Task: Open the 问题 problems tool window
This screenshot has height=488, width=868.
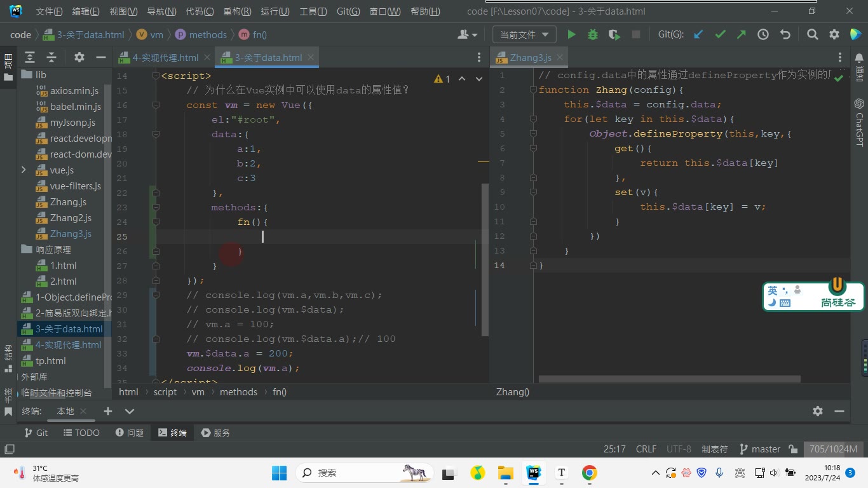Action: pos(130,433)
